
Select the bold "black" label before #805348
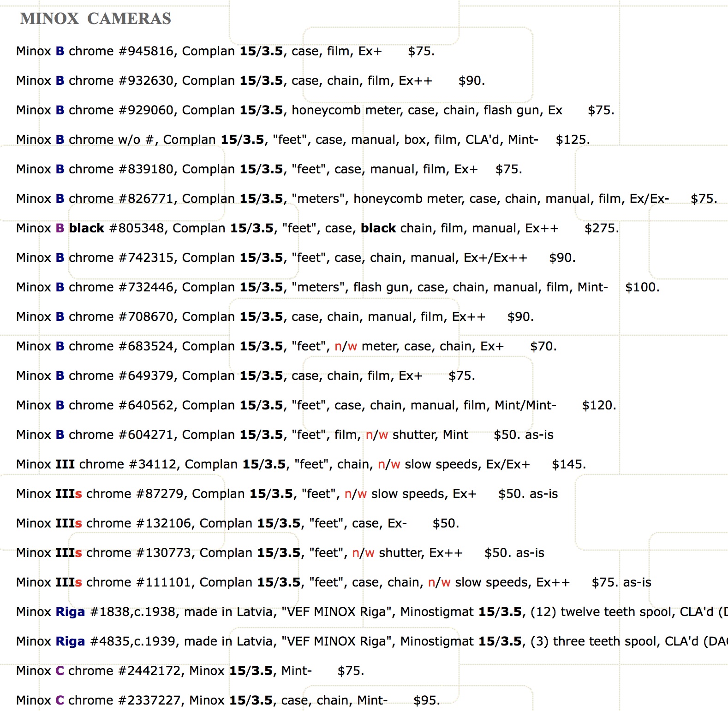coord(86,228)
